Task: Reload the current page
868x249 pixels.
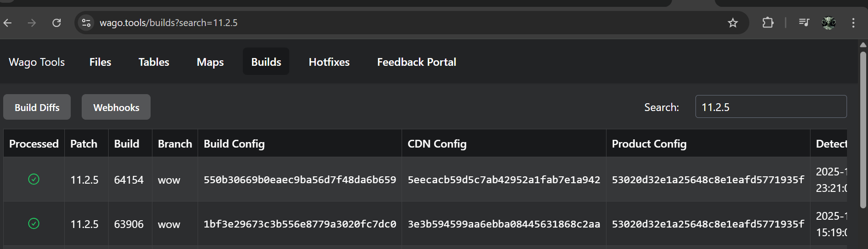Action: (x=57, y=23)
